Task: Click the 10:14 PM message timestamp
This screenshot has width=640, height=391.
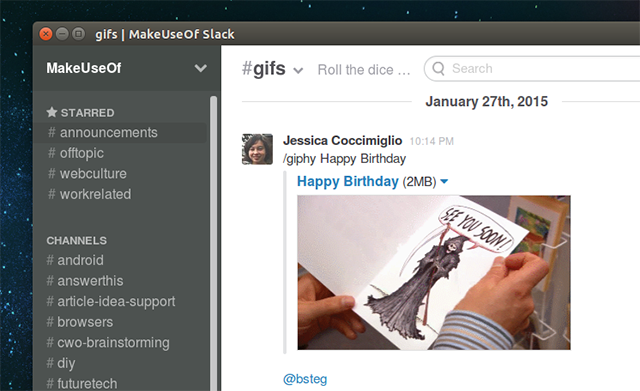Action: [x=431, y=141]
